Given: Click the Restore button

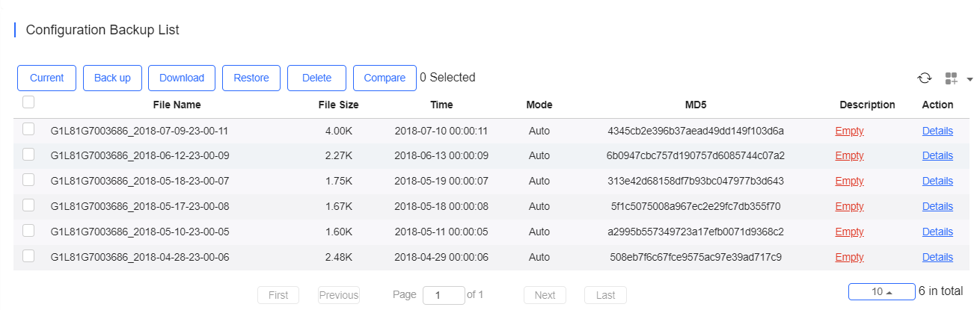Looking at the screenshot, I should 251,78.
